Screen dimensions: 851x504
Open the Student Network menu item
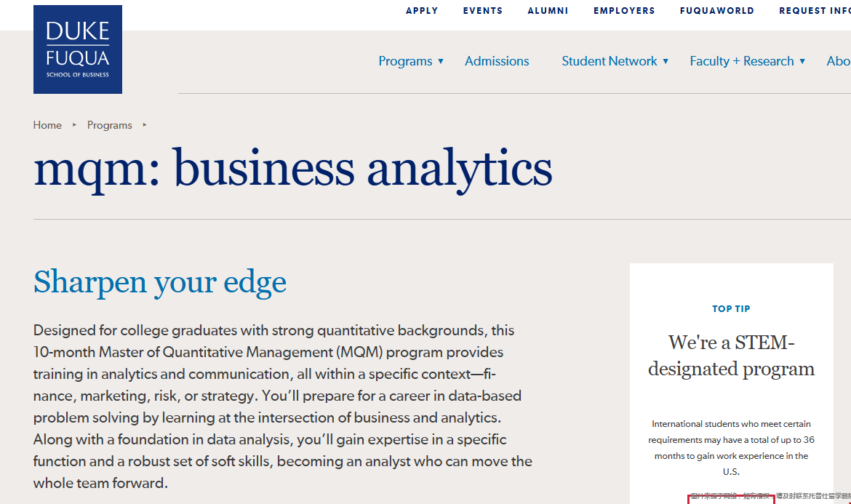609,61
